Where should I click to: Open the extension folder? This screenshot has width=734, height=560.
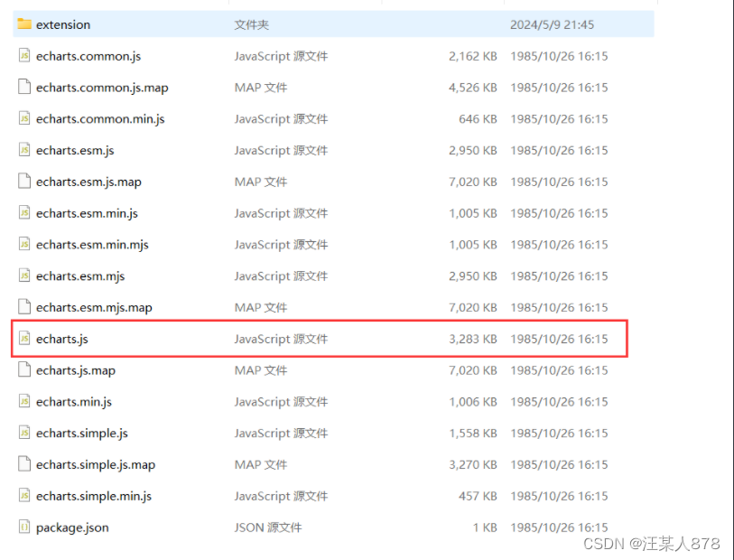[x=60, y=24]
